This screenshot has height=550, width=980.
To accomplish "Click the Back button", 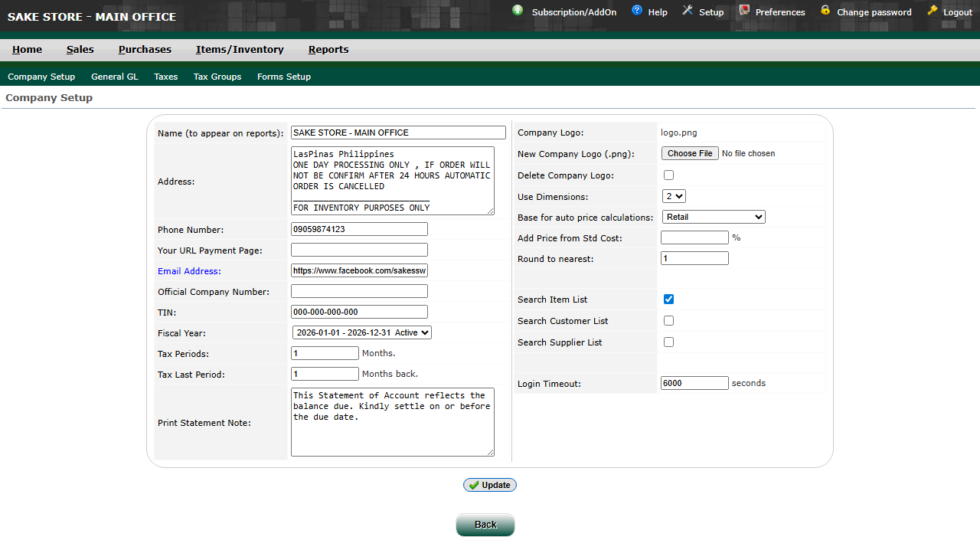I will [x=485, y=525].
